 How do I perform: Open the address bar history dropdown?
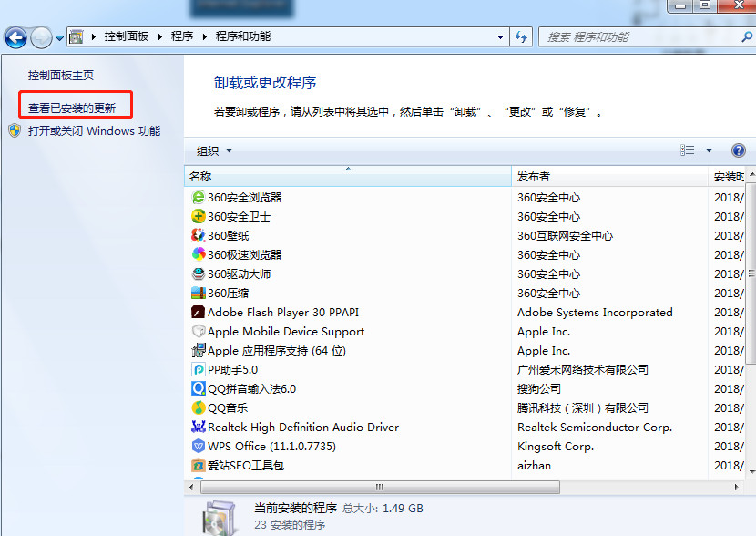point(500,37)
